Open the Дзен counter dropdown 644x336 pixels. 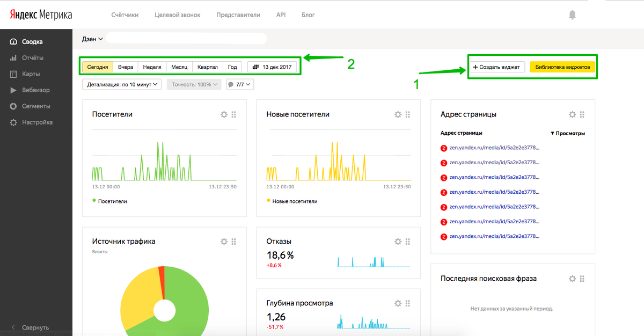(92, 39)
